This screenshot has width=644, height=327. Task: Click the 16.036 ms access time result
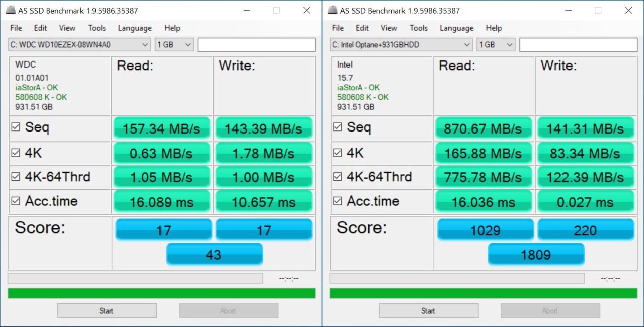pos(484,202)
